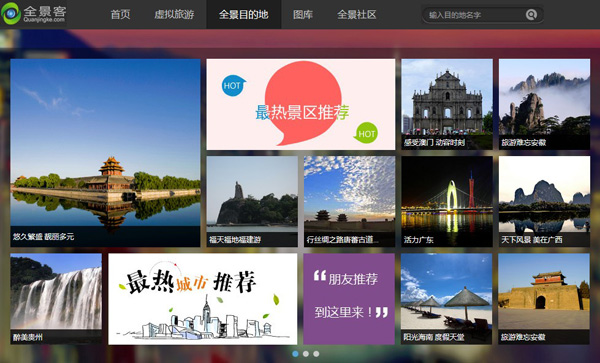600x363 pixels.
Task: Click the purple 朋友推荐到这里来 tile
Action: point(349,299)
